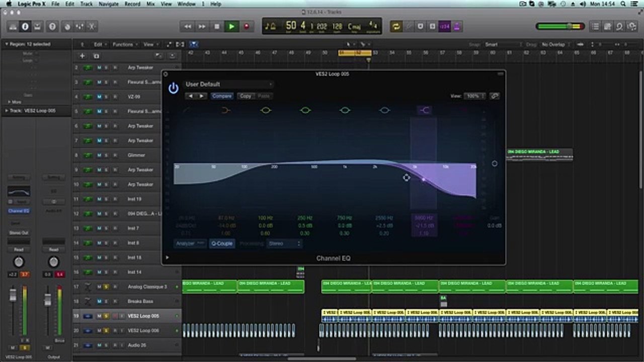Open the Drag No Overlap dropdown

click(x=555, y=44)
